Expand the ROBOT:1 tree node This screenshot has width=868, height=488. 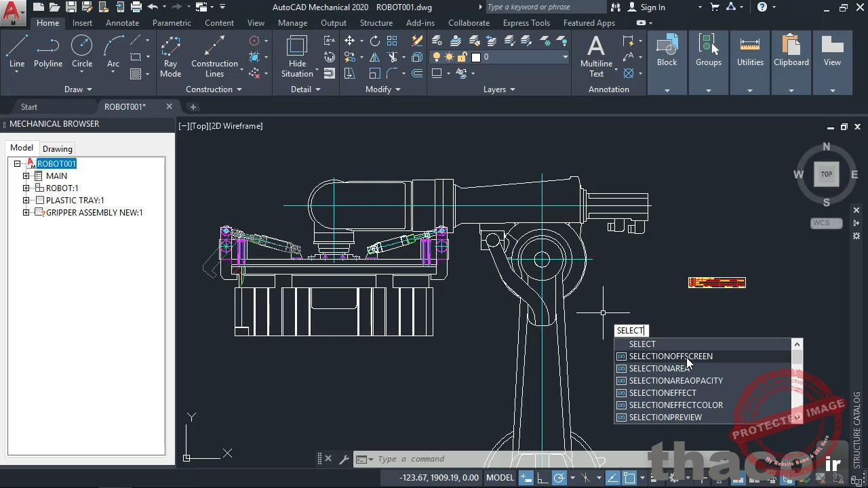coord(26,188)
